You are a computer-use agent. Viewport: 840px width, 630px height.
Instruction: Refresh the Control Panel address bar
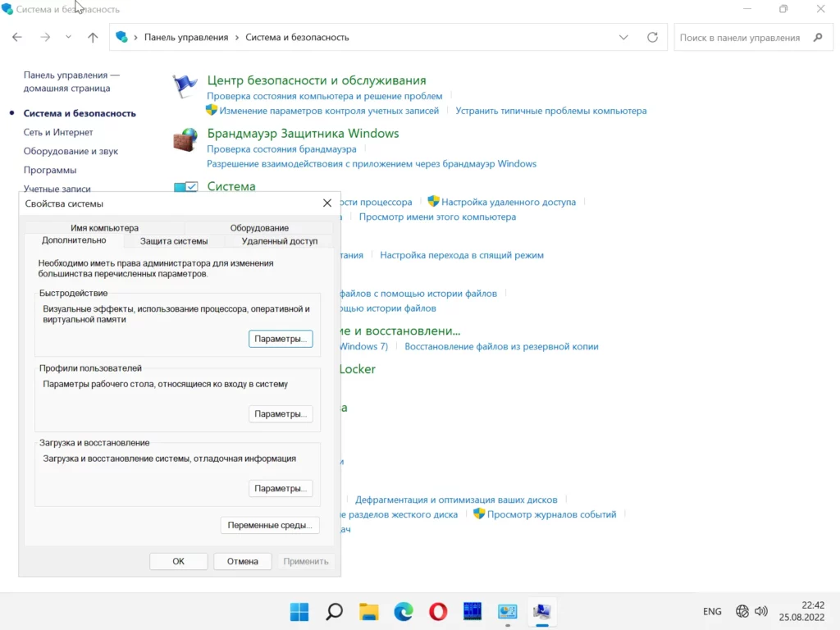click(652, 37)
